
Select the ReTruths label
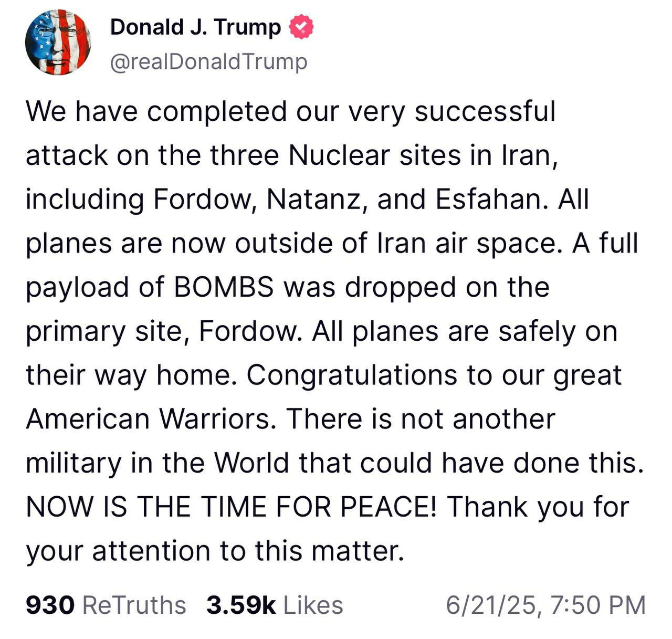tap(134, 605)
